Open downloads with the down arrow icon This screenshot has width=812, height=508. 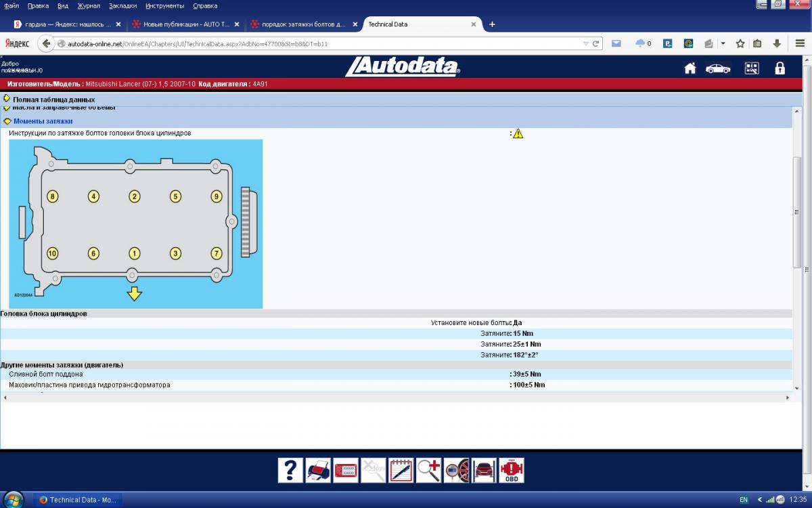[x=777, y=43]
